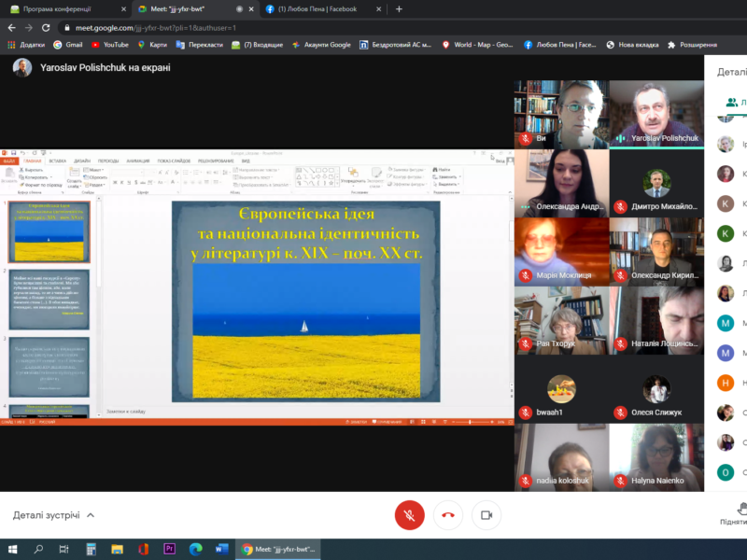747x560 pixels.
Task: Open Premiere Pro from the taskbar
Action: pos(169,550)
